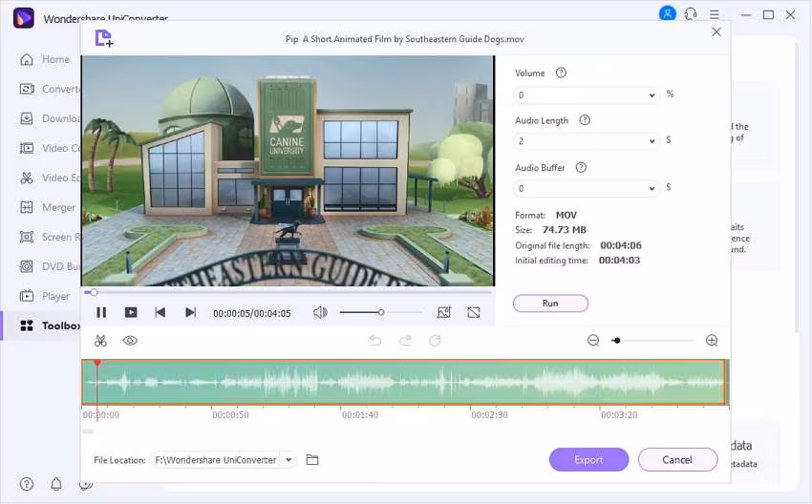Adjust the preview volume slider
The image size is (812, 504).
point(381,312)
